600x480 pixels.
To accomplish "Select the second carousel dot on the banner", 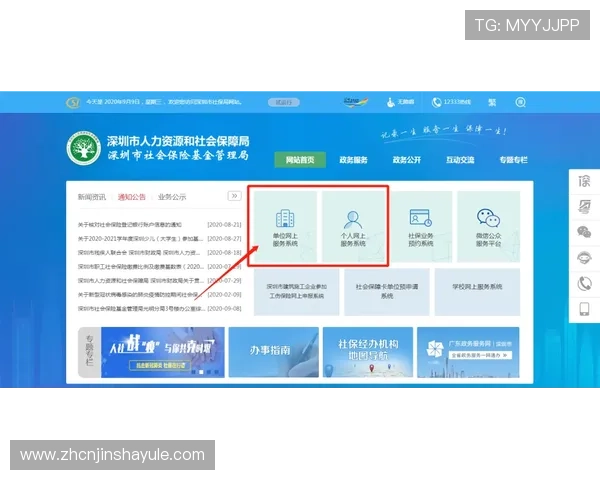I will tap(201, 372).
